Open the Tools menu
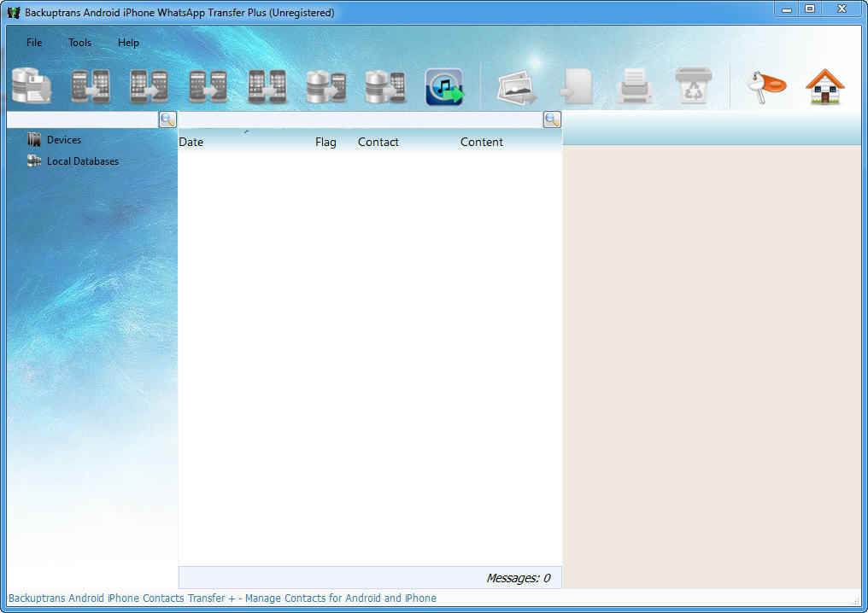This screenshot has height=613, width=868. click(x=79, y=43)
